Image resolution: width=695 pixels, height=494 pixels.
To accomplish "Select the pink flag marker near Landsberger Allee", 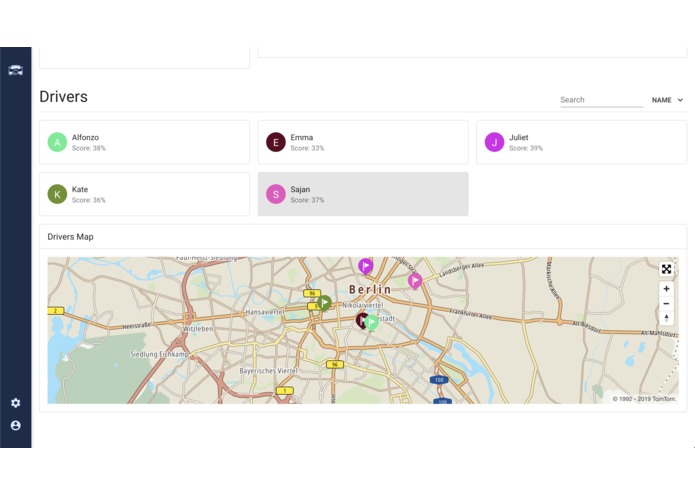I will point(415,281).
